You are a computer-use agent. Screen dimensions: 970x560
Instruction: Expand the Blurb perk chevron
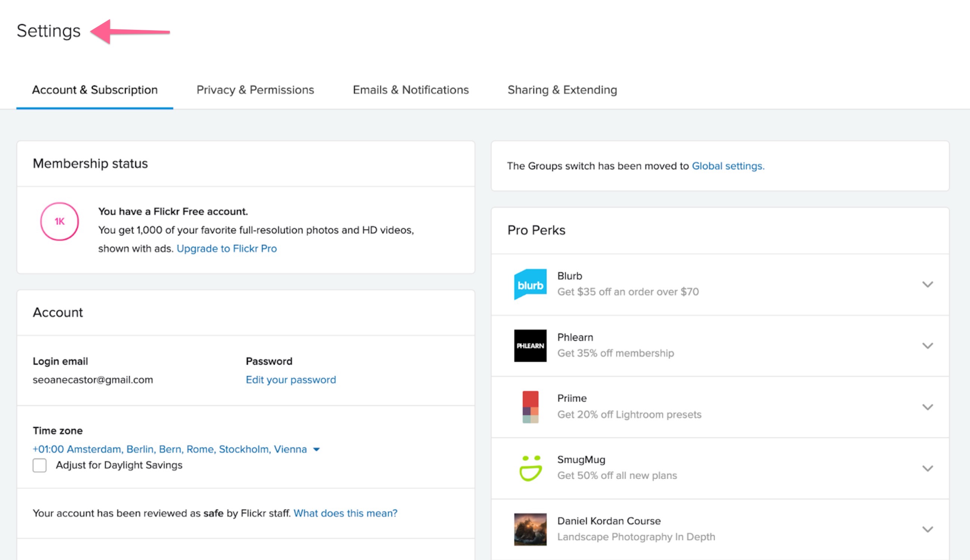[x=927, y=284]
